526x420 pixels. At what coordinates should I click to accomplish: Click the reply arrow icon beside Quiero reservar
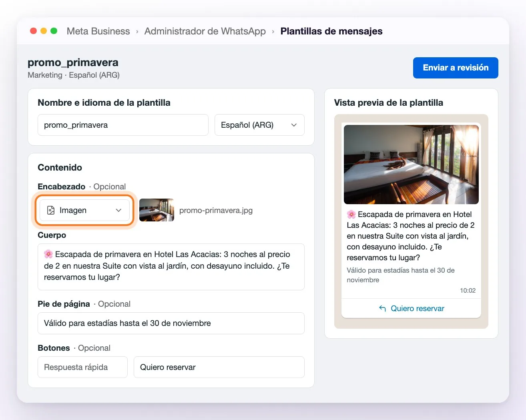point(382,308)
